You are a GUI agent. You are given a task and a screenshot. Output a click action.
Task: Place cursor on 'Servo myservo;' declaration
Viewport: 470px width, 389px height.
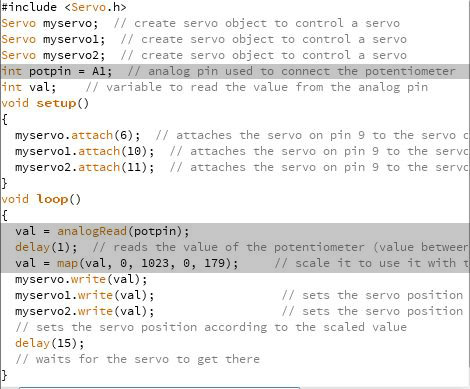(50, 23)
